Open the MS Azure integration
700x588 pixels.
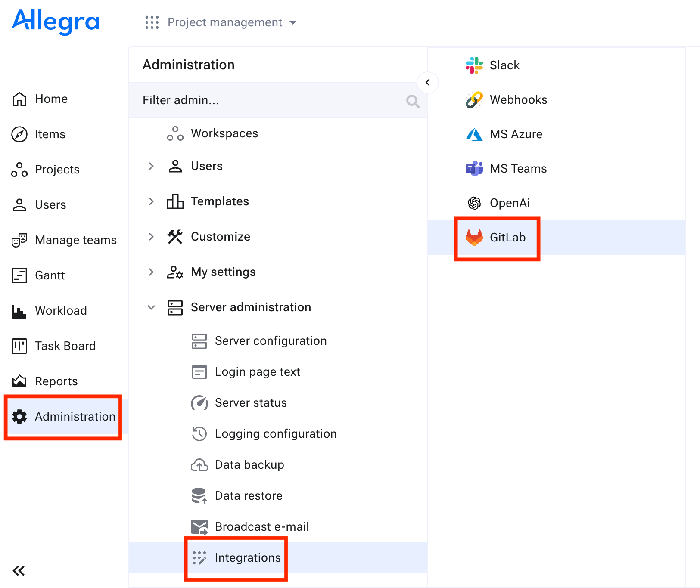(474, 134)
